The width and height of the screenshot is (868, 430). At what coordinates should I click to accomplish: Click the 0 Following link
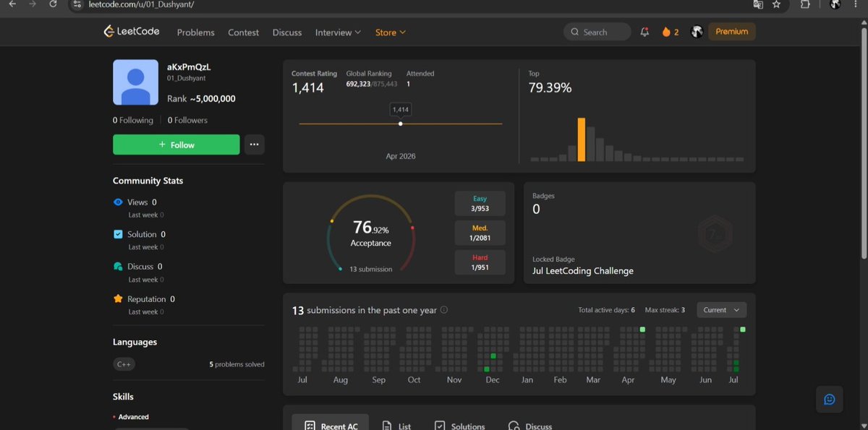point(133,120)
